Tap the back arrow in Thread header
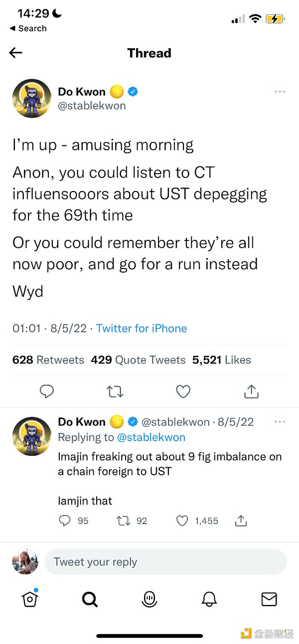The width and height of the screenshot is (299, 644). point(16,53)
